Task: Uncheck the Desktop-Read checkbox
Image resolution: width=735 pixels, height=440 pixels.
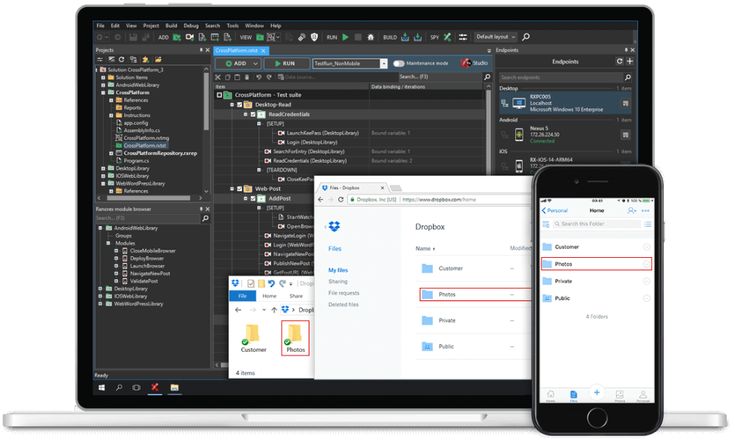Action: [x=240, y=104]
